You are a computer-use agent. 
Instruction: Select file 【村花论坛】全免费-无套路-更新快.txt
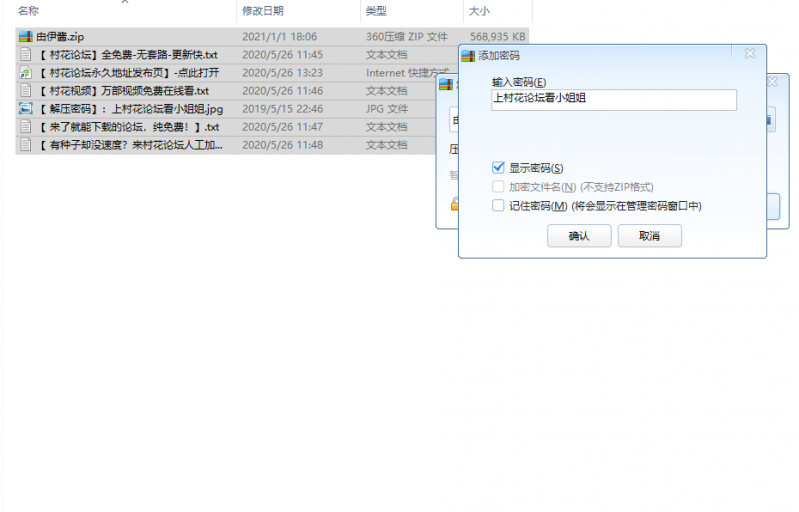pyautogui.click(x=128, y=55)
